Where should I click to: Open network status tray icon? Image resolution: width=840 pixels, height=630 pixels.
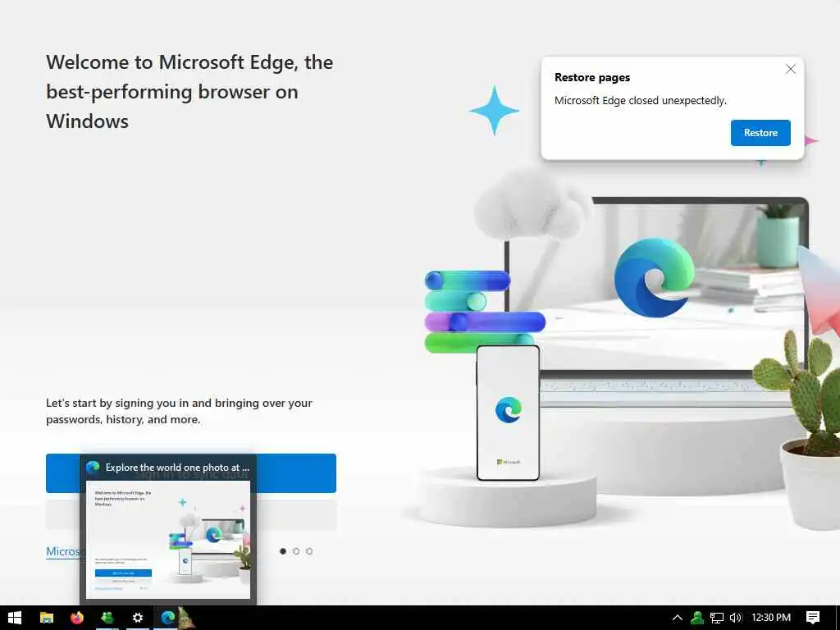coord(716,618)
